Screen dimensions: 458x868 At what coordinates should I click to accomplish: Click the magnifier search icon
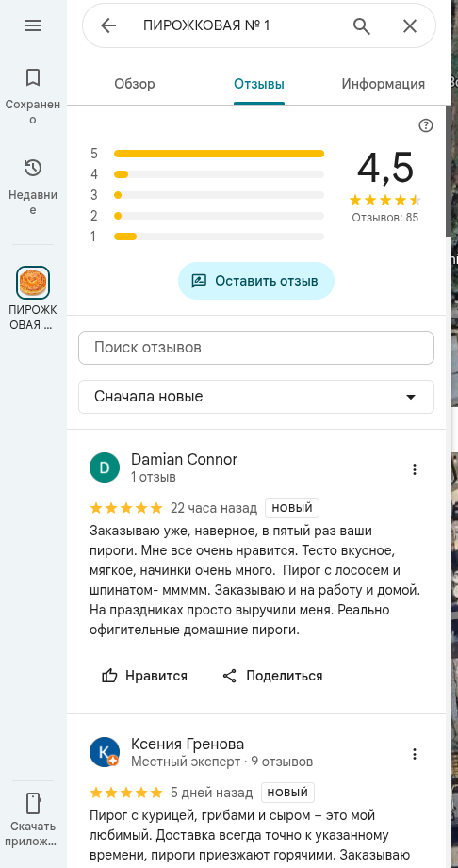pyautogui.click(x=362, y=25)
